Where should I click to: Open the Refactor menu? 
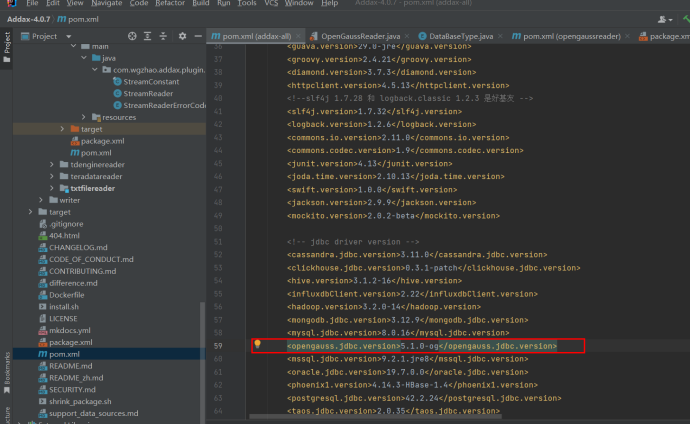tap(170, 4)
